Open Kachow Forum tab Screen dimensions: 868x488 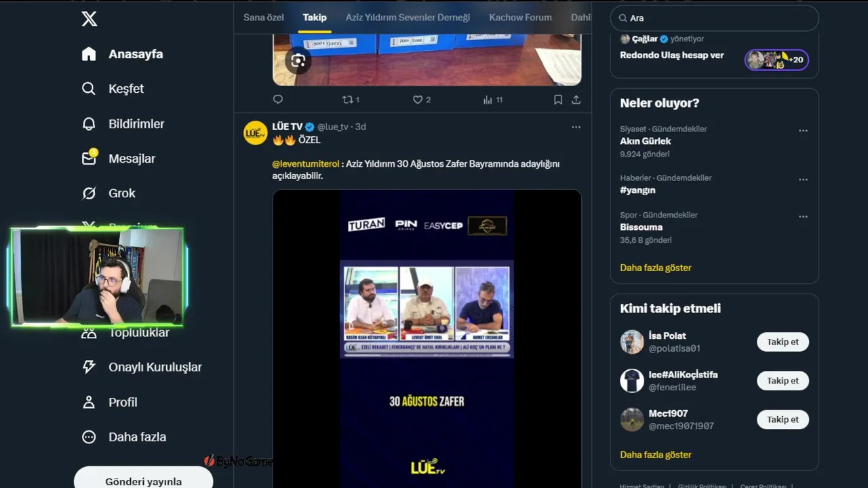click(x=520, y=18)
